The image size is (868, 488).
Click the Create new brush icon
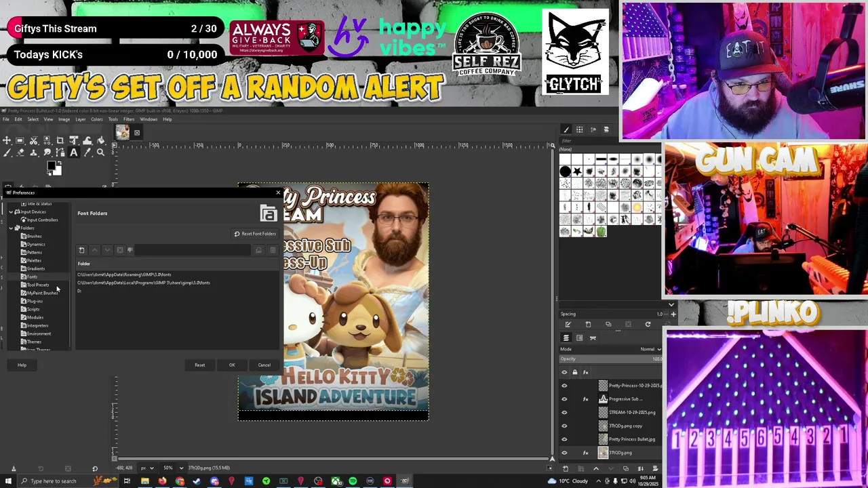coord(588,324)
